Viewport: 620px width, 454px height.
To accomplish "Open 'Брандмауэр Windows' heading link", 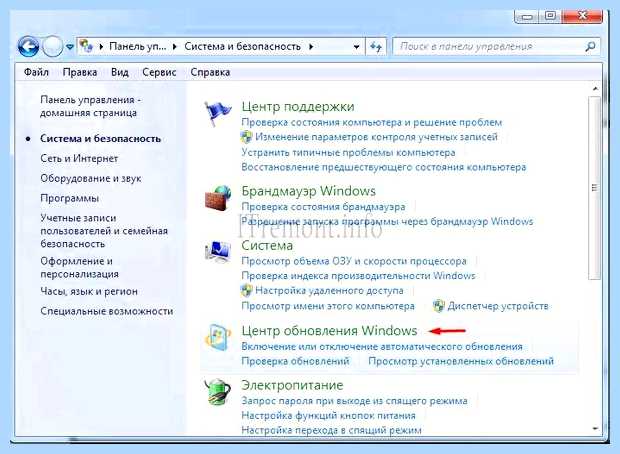I will click(308, 191).
